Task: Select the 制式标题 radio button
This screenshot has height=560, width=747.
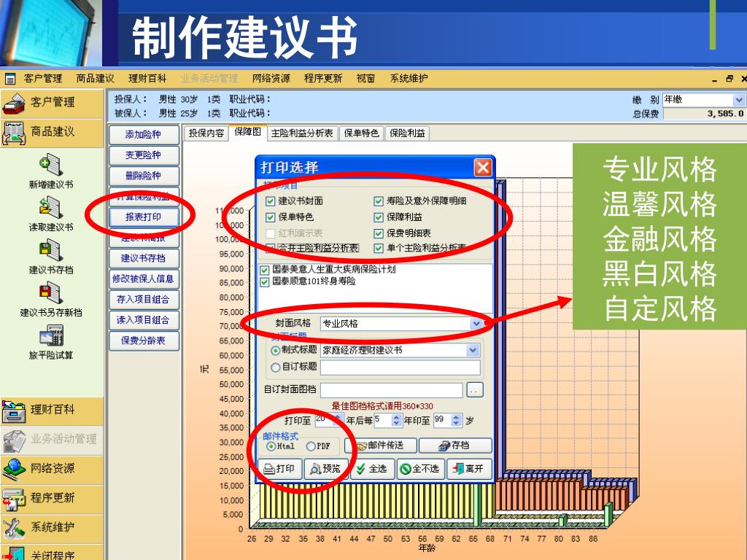Action: tap(275, 351)
